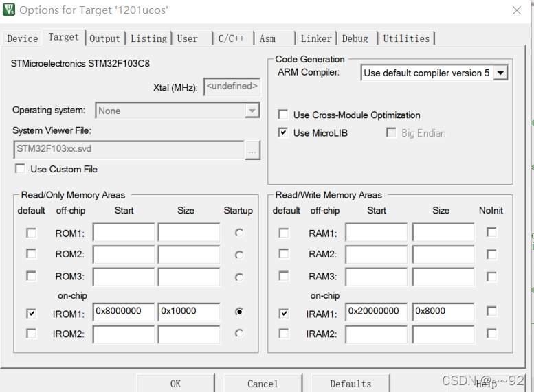534x392 pixels.
Task: Edit IRAM1 Size value 0x8000
Action: tap(443, 312)
